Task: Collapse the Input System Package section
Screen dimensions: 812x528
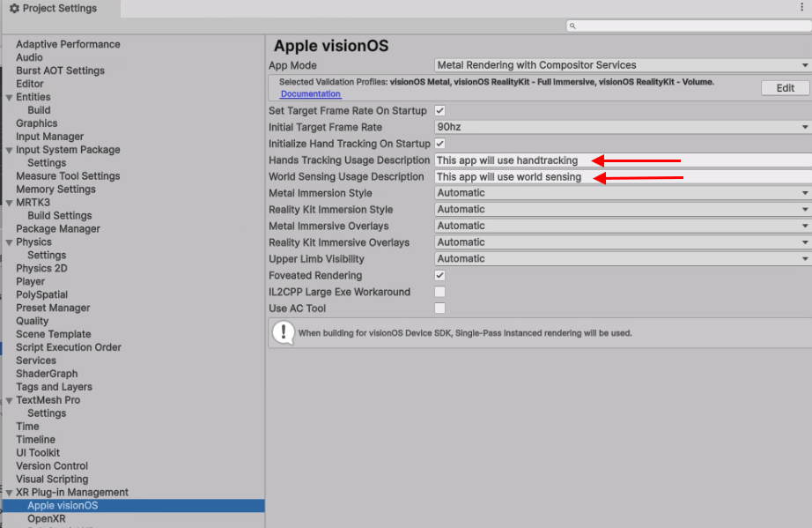Action: [x=9, y=150]
